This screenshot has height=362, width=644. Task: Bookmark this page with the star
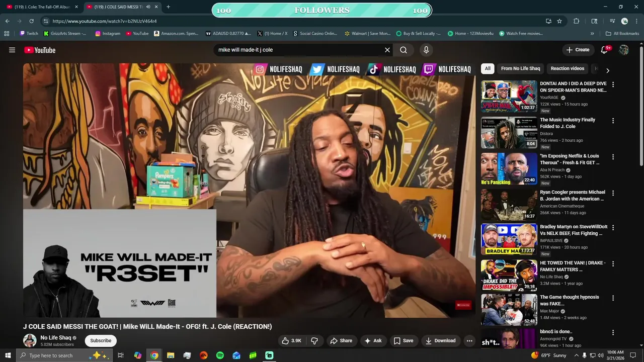point(559,21)
